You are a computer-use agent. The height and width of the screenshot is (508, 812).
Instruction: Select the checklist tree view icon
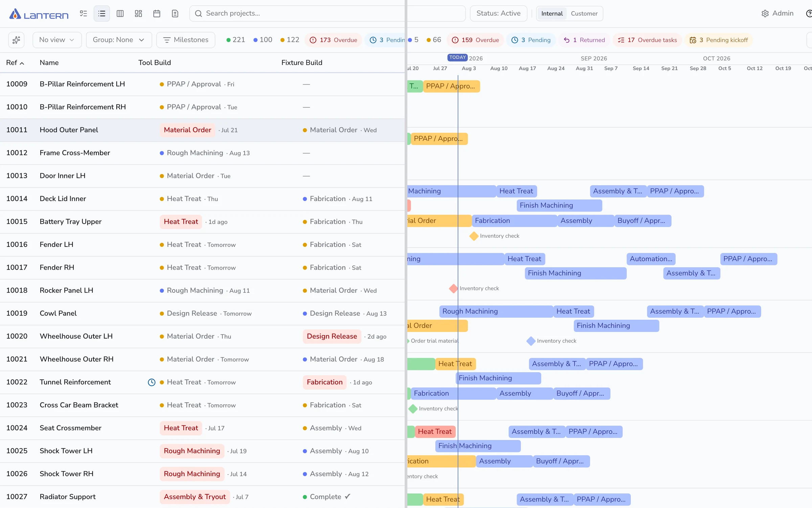(x=84, y=14)
